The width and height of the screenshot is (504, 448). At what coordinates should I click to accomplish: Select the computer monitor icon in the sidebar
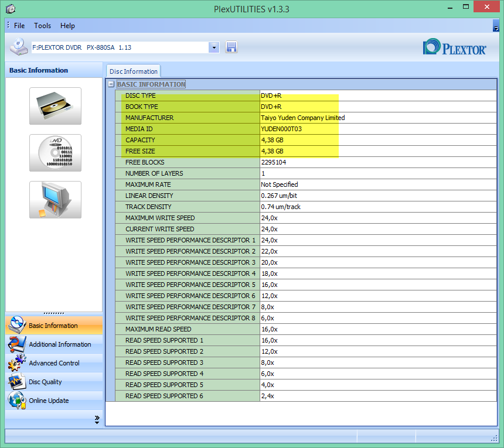(x=55, y=200)
